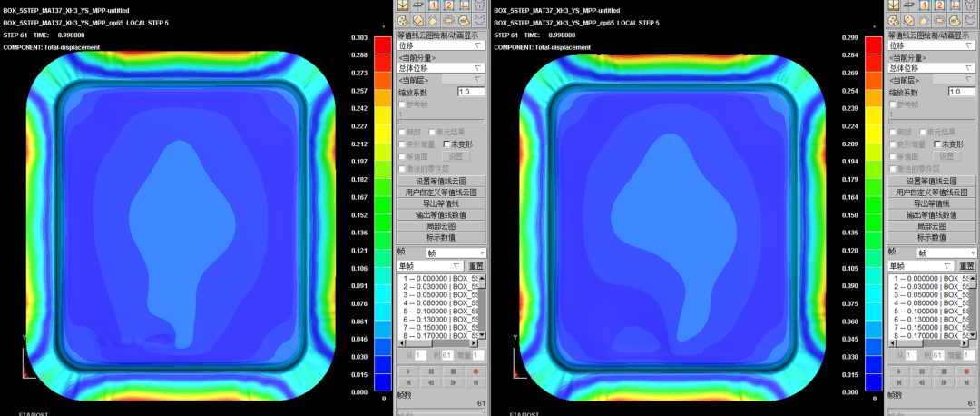
Task: Click the oval ring icon in left panel
Action: click(x=449, y=20)
